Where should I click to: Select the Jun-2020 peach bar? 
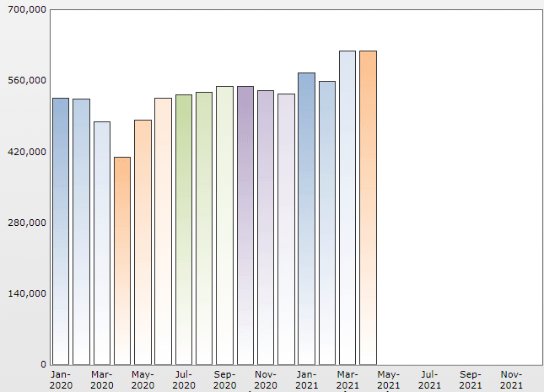163,231
